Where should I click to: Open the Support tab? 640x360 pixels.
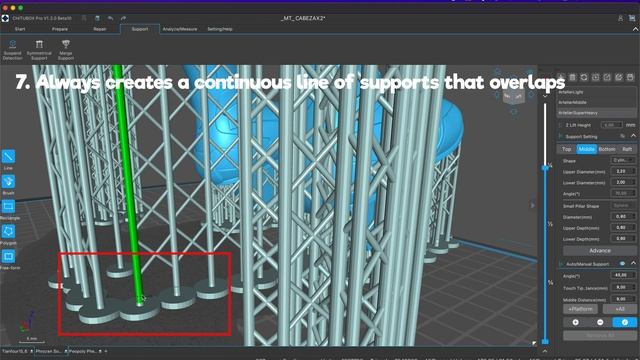pos(140,29)
